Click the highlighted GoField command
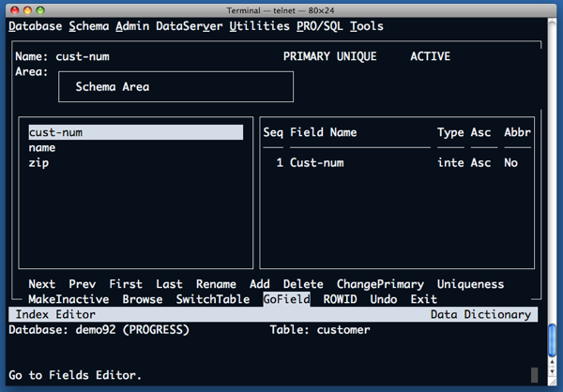Screen dimensions: 563x392 click(x=286, y=299)
